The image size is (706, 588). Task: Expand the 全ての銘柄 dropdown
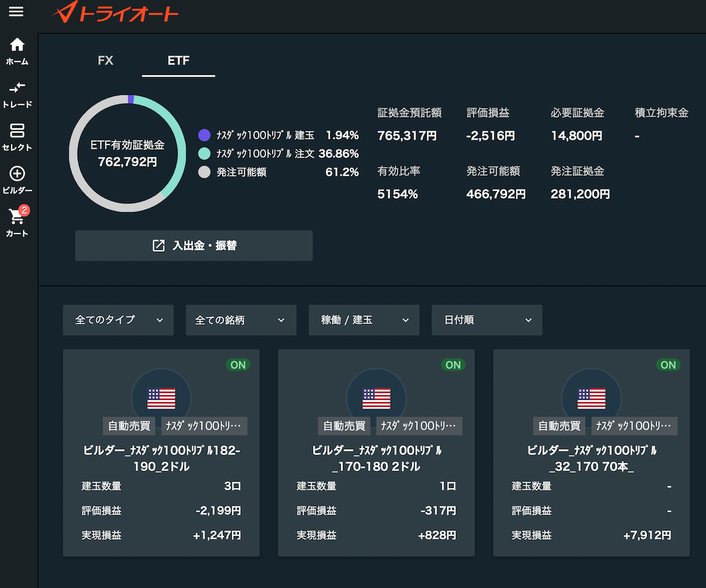point(241,320)
